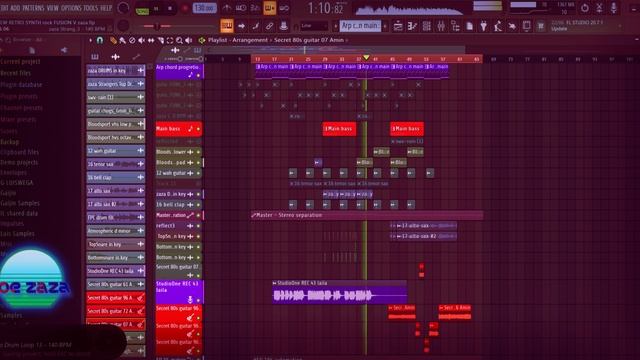Image resolution: width=640 pixels, height=360 pixels.
Task: Open Plugin database in browser
Action: pyautogui.click(x=21, y=84)
